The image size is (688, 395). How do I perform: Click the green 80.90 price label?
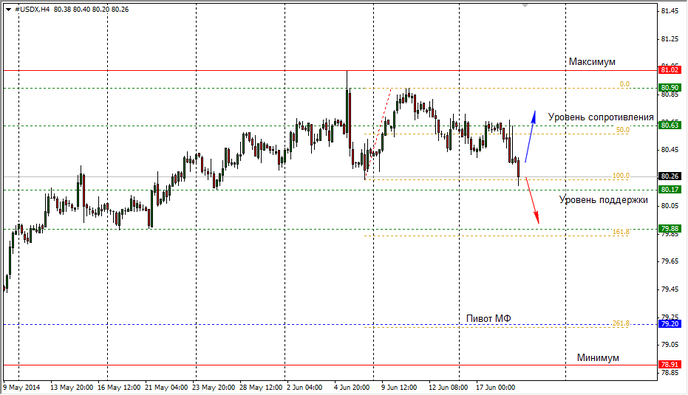tap(670, 88)
